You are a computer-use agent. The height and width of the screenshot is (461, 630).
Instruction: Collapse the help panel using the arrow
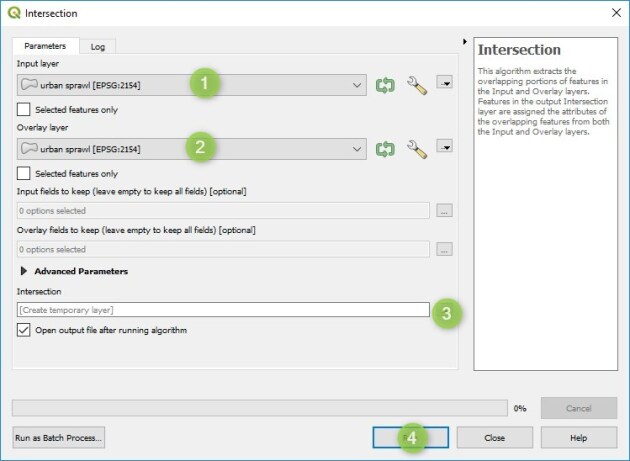tap(465, 41)
